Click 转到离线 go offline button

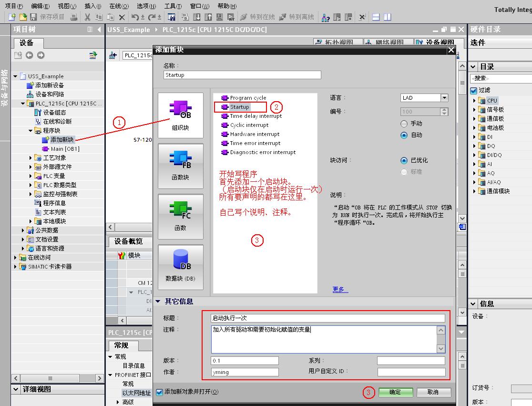pyautogui.click(x=297, y=17)
